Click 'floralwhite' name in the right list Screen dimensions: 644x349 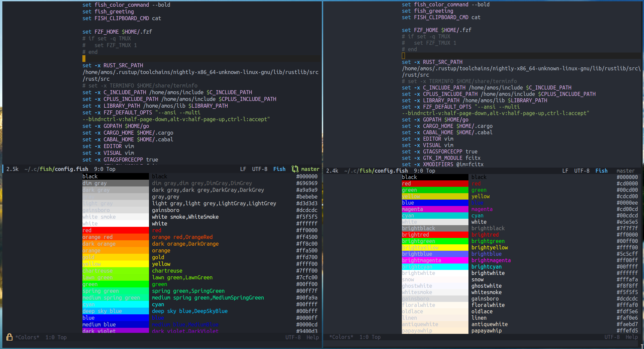coord(488,305)
